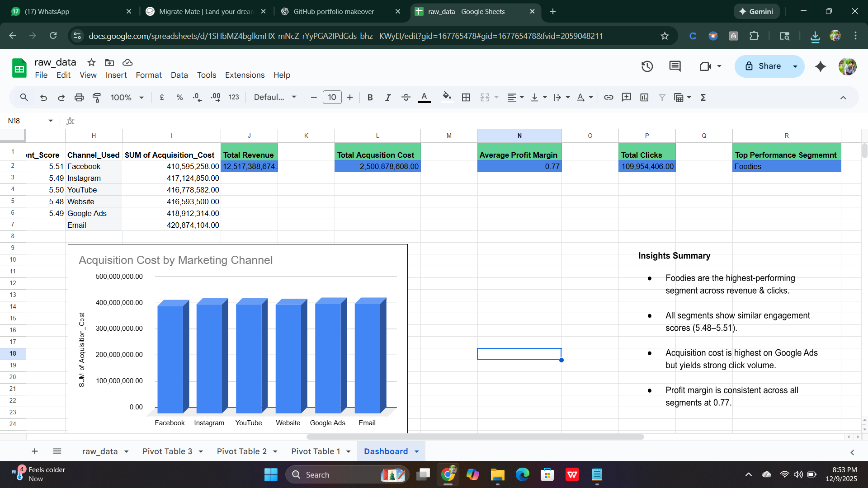Toggle bold formatting
Image resolution: width=868 pixels, height=488 pixels.
tap(370, 97)
